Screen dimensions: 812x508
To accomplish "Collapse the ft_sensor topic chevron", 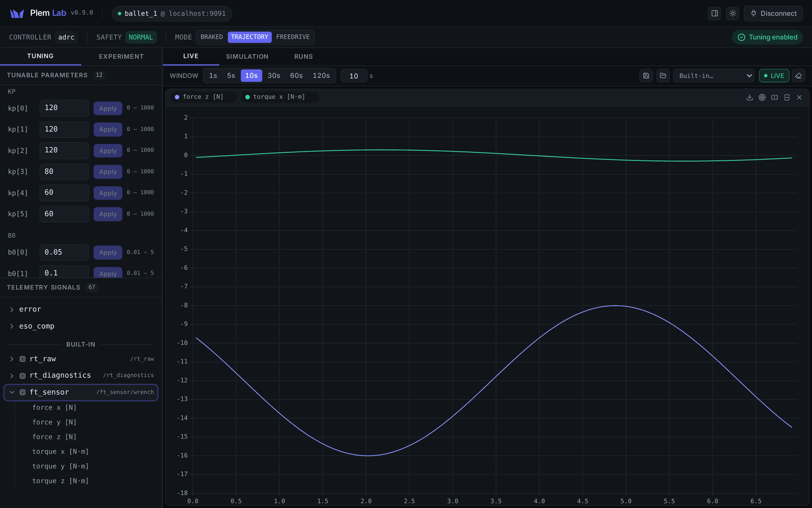I will coord(12,392).
